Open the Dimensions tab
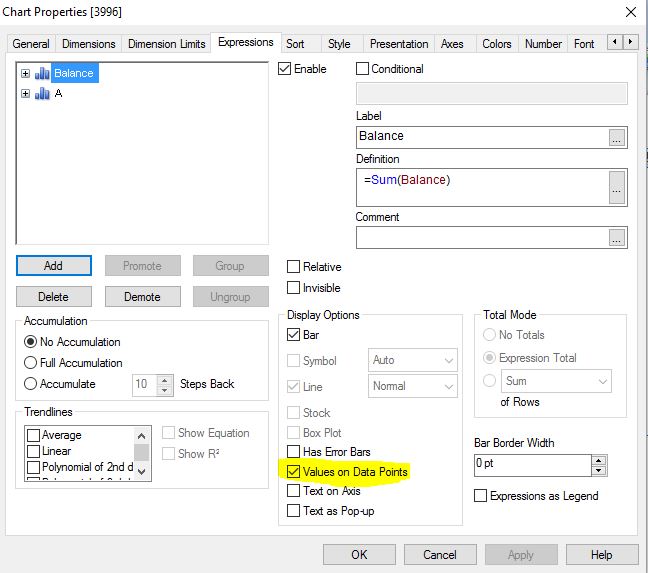648x573 pixels. point(88,44)
